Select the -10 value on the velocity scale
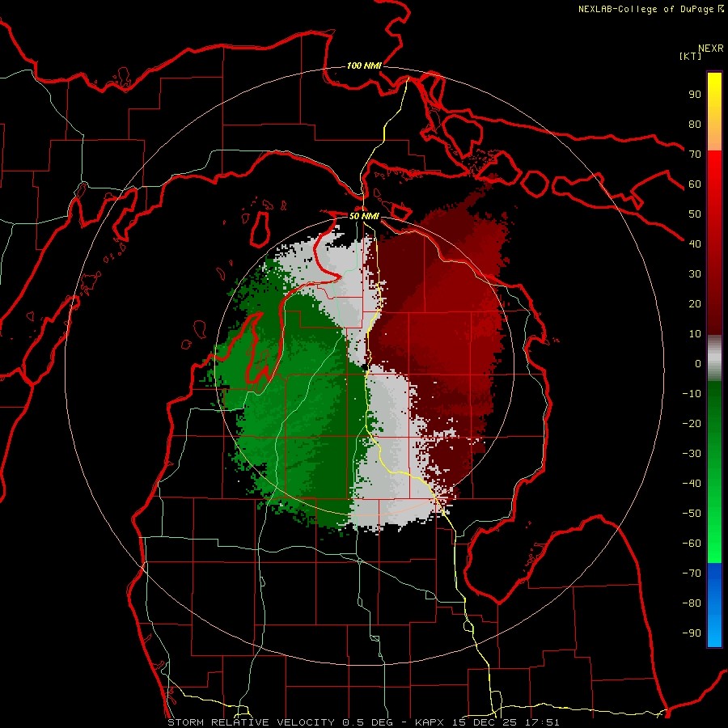This screenshot has height=728, width=728. pos(692,394)
